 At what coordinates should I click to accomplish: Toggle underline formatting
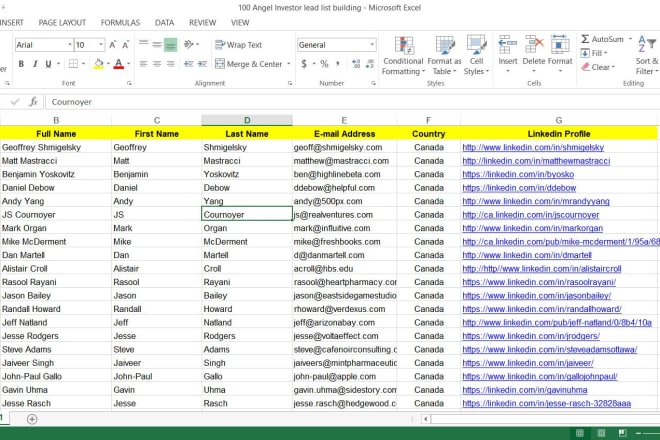(48, 64)
